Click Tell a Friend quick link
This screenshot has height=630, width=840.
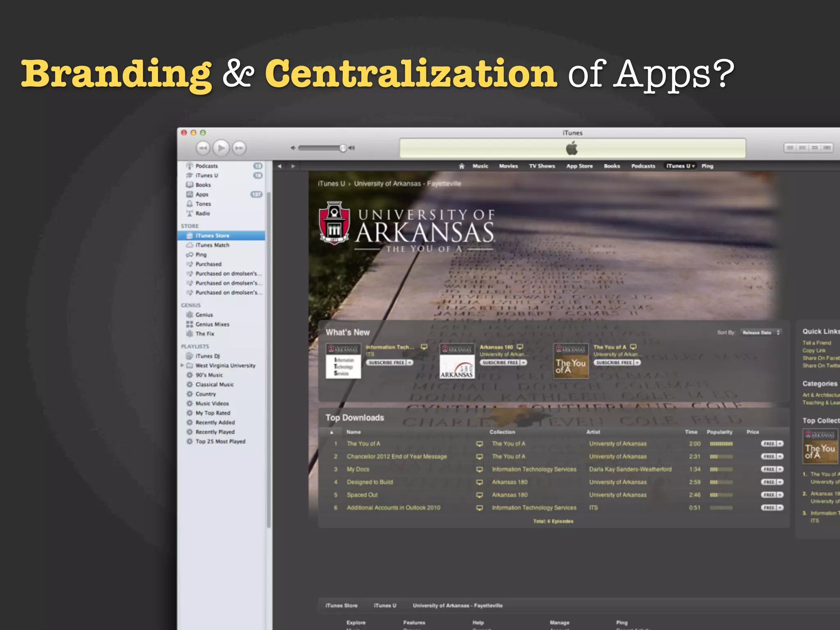pyautogui.click(x=817, y=343)
